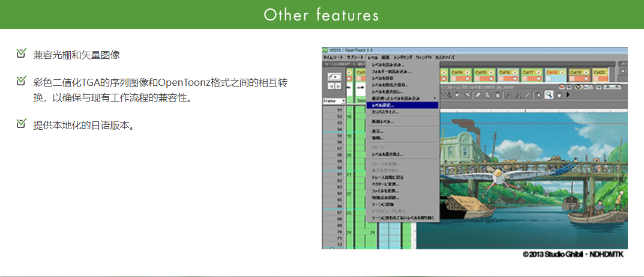Click the left-pointing arrow icon in right panel
644x277 pixels.
coord(623,71)
